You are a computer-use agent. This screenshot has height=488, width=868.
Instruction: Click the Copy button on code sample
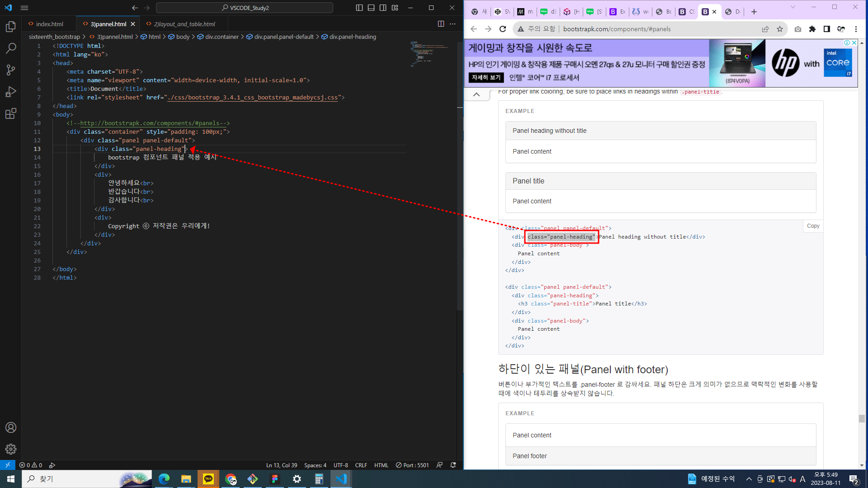(x=813, y=226)
